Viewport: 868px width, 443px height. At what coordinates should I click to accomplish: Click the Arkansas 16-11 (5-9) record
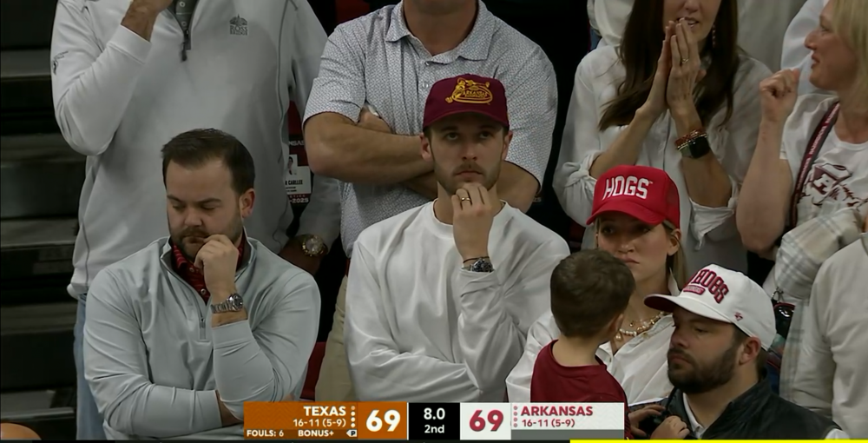[x=548, y=423]
